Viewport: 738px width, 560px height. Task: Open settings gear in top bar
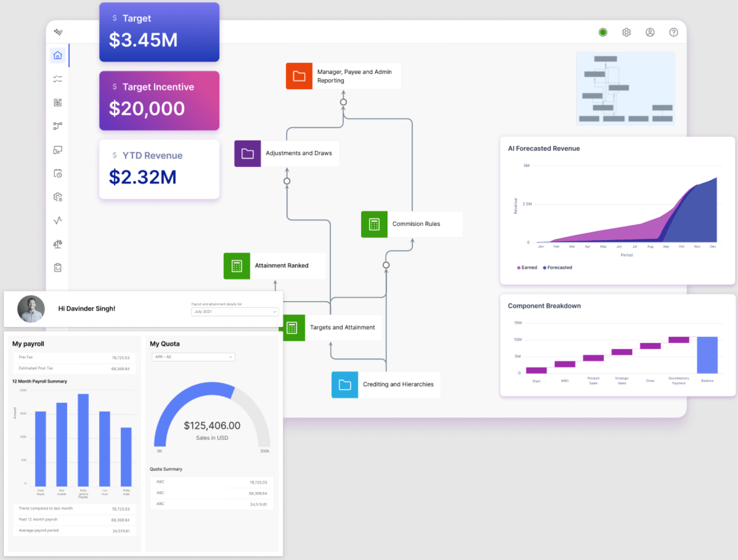tap(626, 32)
